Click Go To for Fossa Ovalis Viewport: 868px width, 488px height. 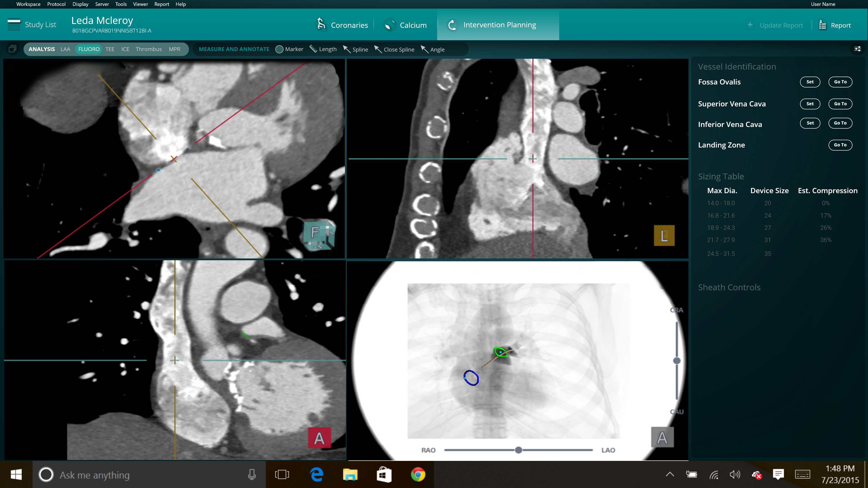840,82
